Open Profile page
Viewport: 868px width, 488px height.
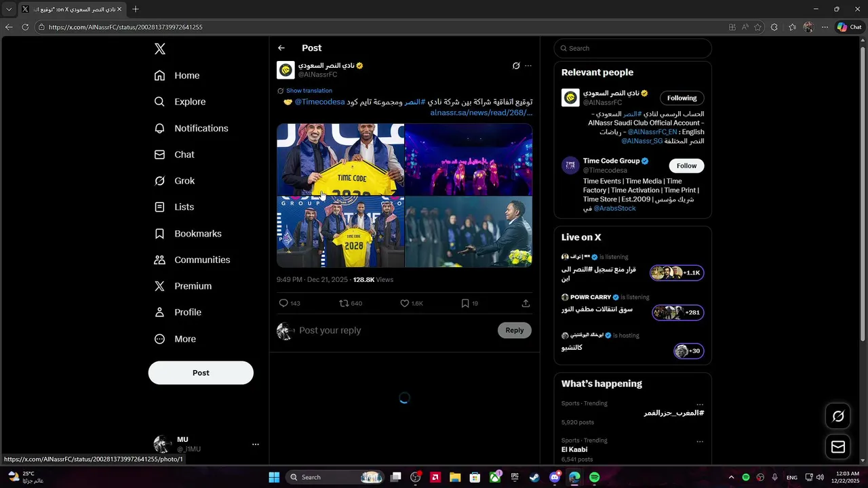178,312
